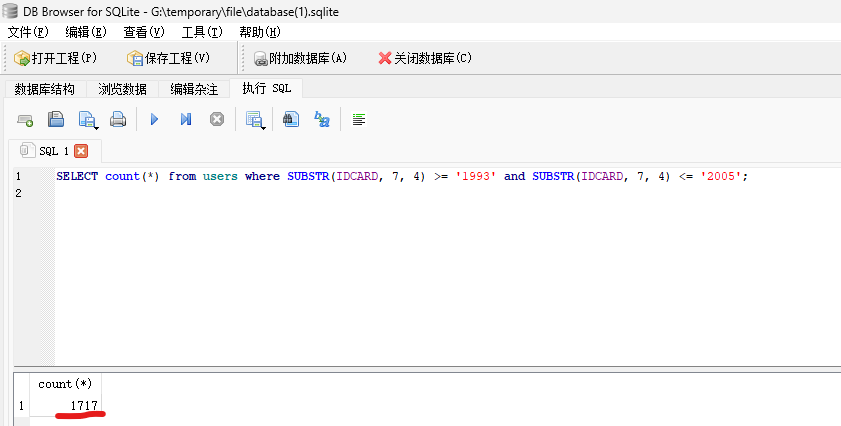The image size is (841, 426).
Task: Run all SQL with play icon
Action: (154, 119)
